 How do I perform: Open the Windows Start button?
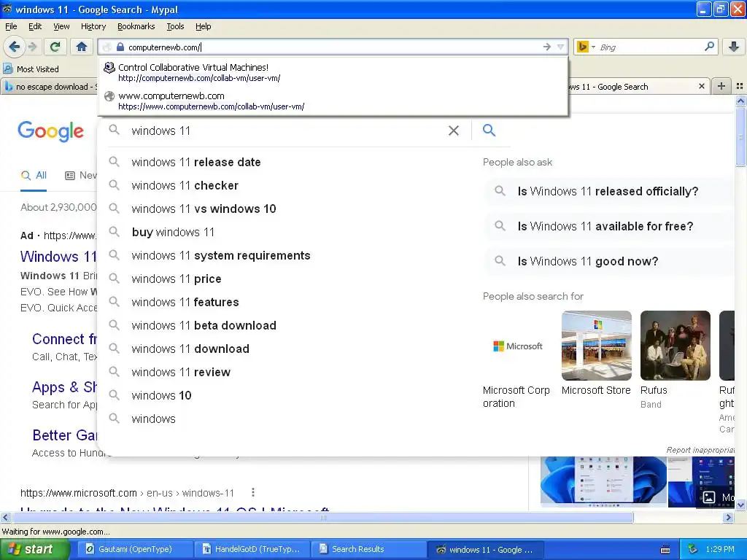point(34,550)
